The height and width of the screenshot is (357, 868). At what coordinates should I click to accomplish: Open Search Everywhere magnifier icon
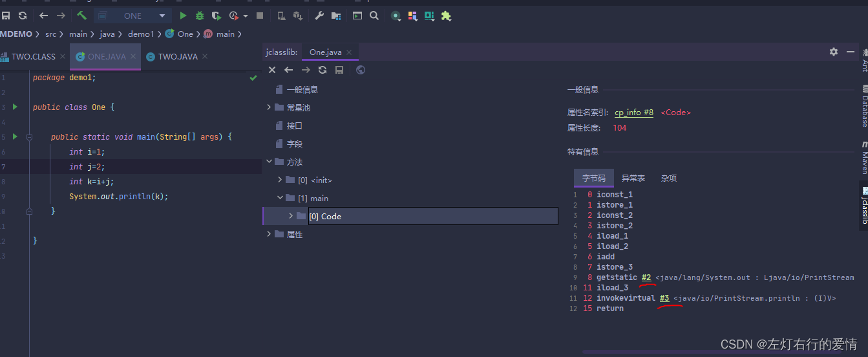374,16
